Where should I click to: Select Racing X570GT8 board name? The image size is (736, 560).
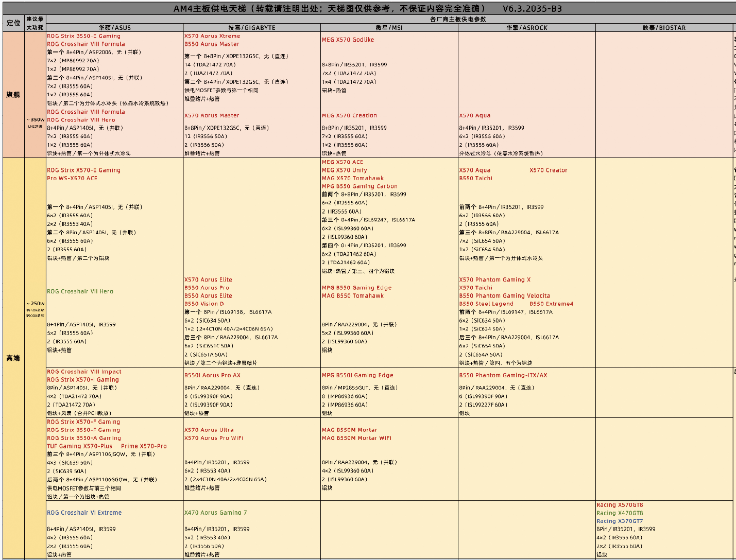coord(620,505)
